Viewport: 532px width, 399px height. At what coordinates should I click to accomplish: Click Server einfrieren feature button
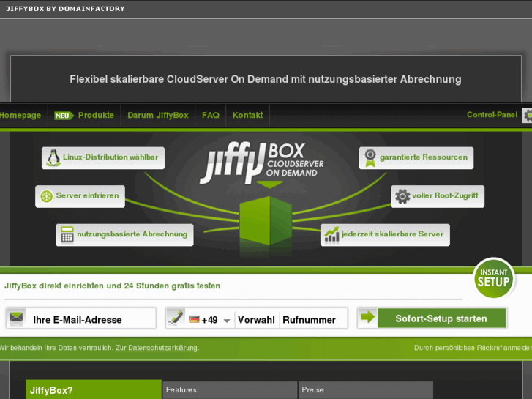coord(80,196)
